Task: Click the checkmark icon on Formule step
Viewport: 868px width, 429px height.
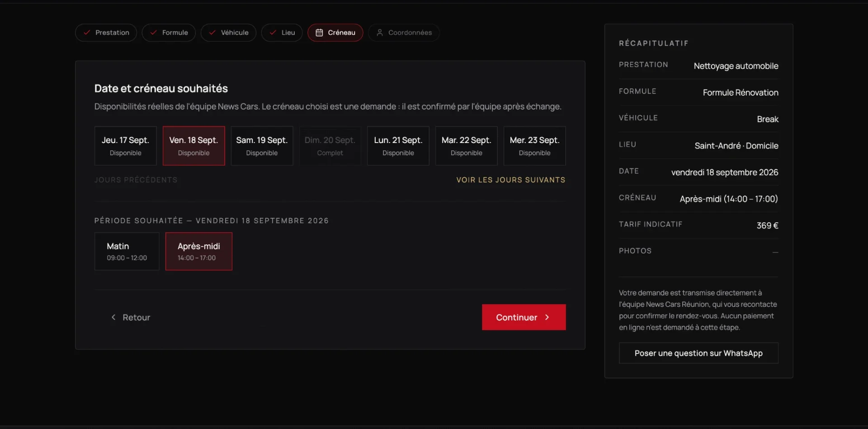Action: (153, 33)
